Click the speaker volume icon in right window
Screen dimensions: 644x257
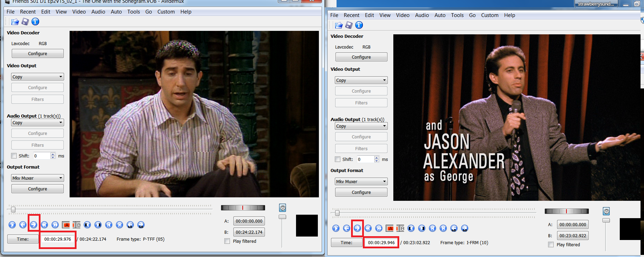[606, 211]
